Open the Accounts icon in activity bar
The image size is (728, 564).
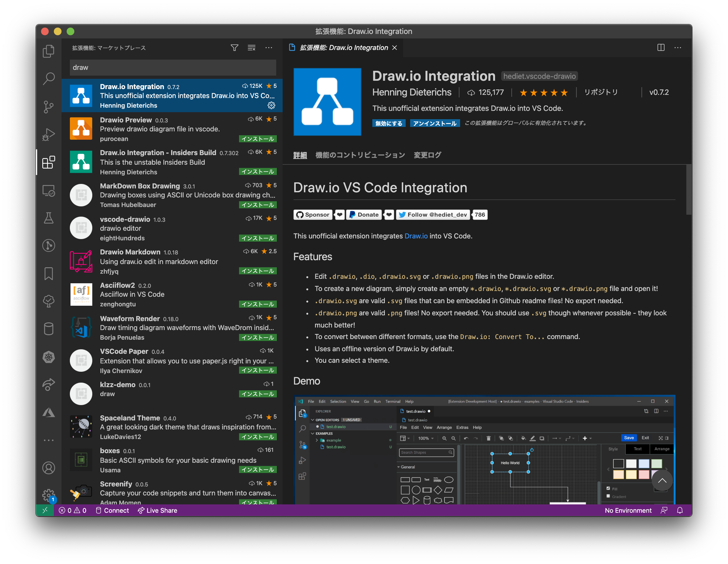point(49,468)
